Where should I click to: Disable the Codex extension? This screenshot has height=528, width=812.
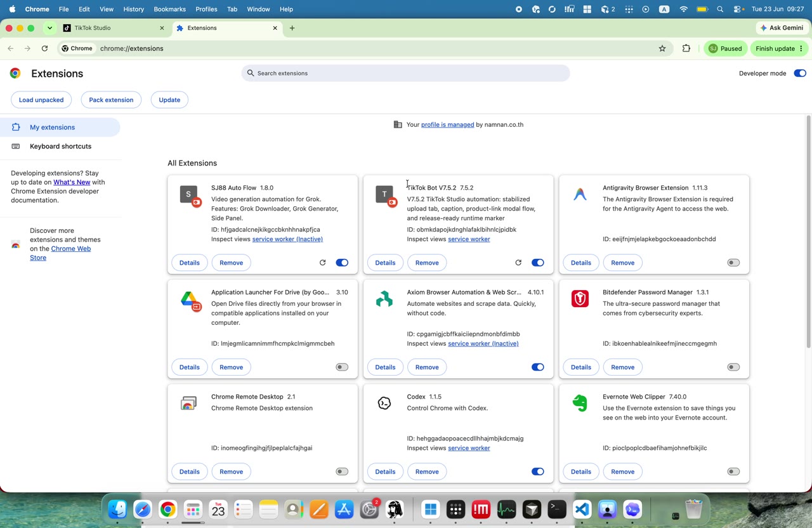coord(538,472)
